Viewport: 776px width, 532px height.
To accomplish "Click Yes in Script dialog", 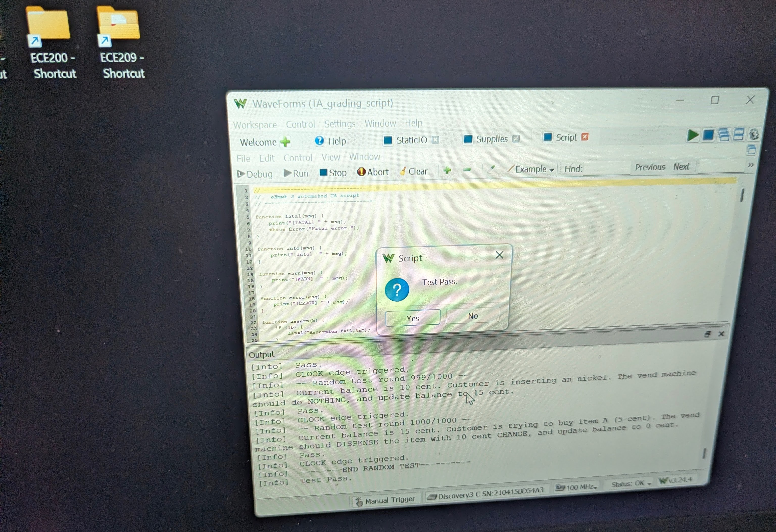I will point(413,318).
